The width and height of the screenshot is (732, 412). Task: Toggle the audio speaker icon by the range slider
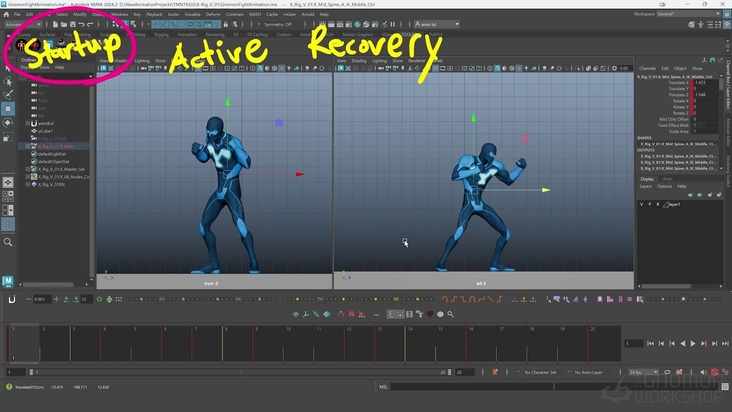703,372
